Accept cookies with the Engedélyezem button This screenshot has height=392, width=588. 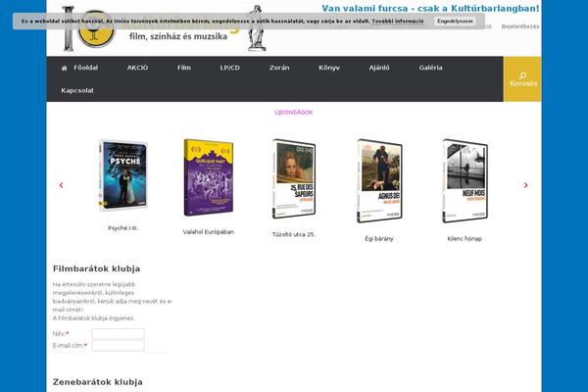[x=455, y=21]
